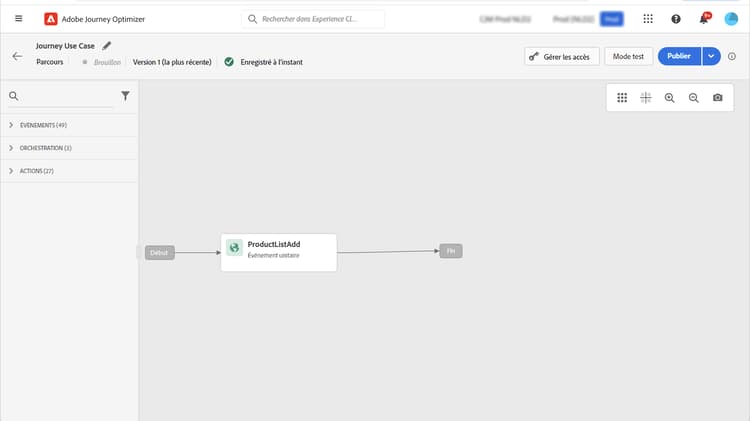Go back with the left arrow
This screenshot has width=750, height=421.
tap(17, 56)
